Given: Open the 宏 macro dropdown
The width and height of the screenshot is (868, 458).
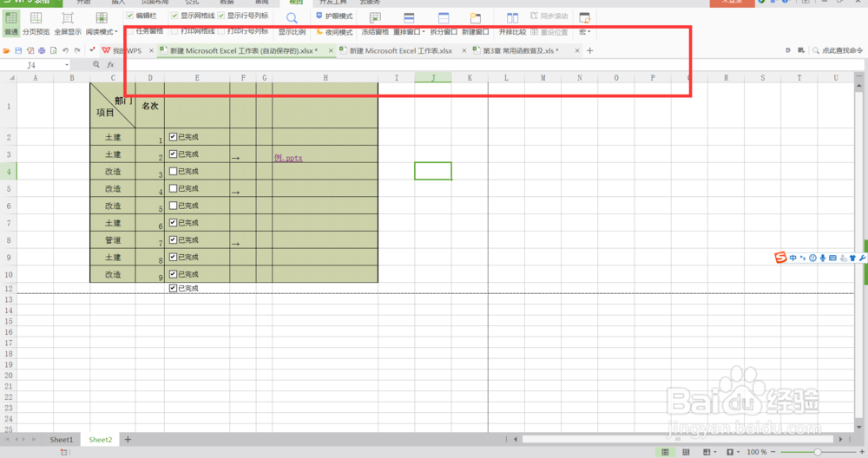Looking at the screenshot, I should [x=584, y=23].
